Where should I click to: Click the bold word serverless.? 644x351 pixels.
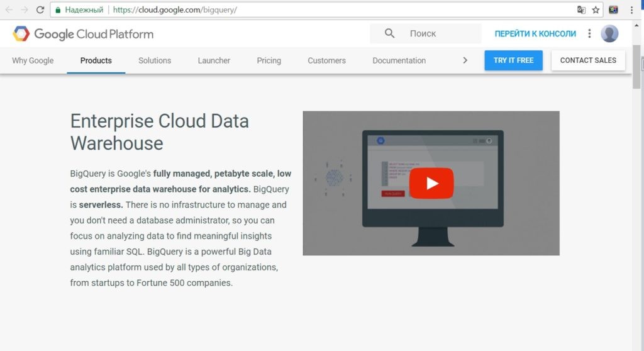(x=101, y=204)
